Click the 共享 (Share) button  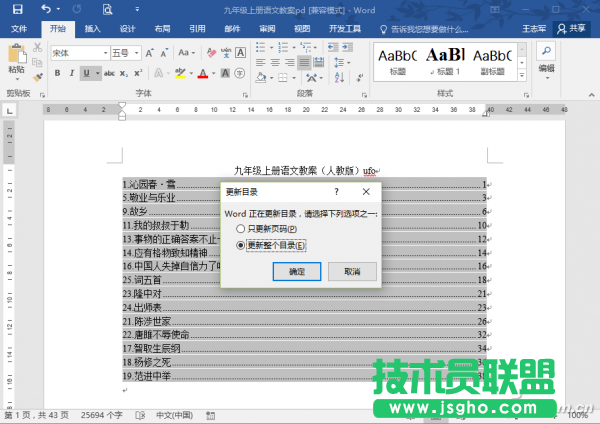(571, 29)
